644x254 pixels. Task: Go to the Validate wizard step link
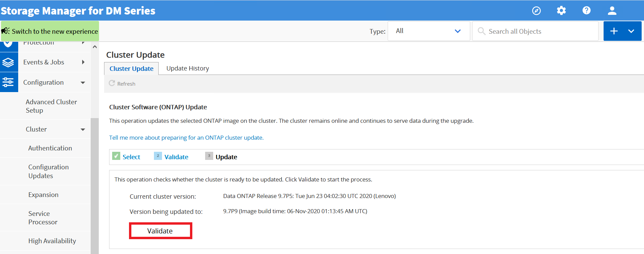(176, 157)
